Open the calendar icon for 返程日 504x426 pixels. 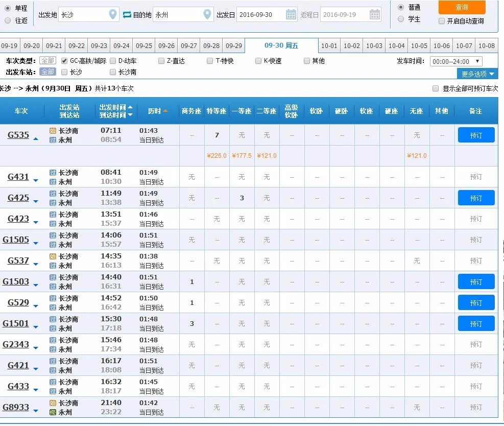[x=374, y=14]
